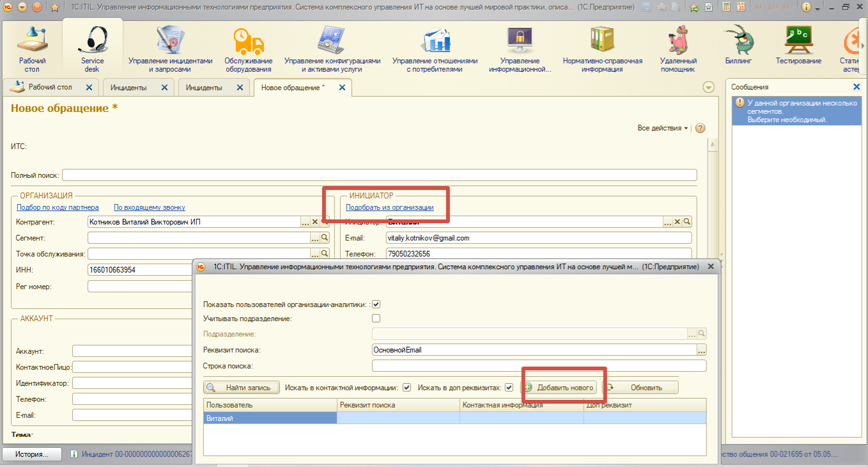The height and width of the screenshot is (467, 868).
Task: Toggle Искать в доп реквизитах checkbox
Action: pos(509,387)
